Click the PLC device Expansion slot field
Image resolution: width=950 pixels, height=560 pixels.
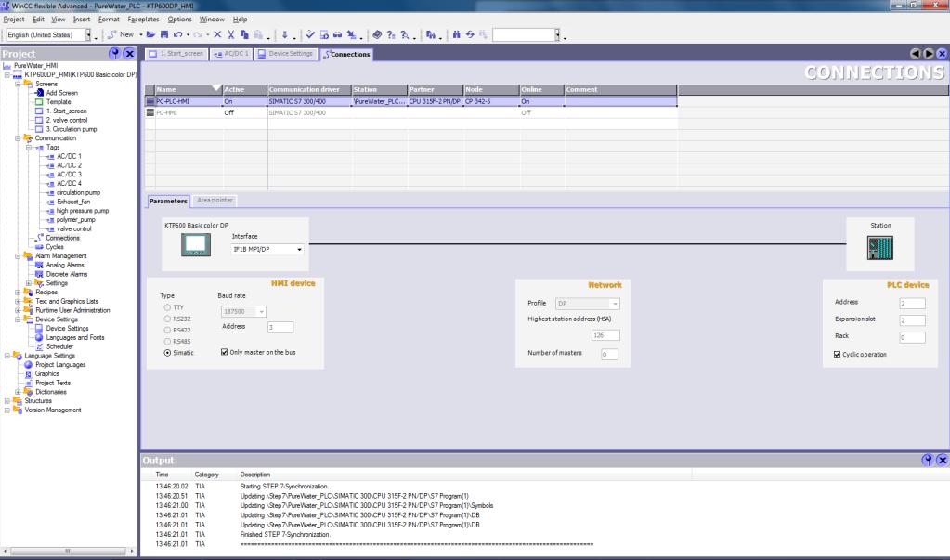click(x=913, y=320)
